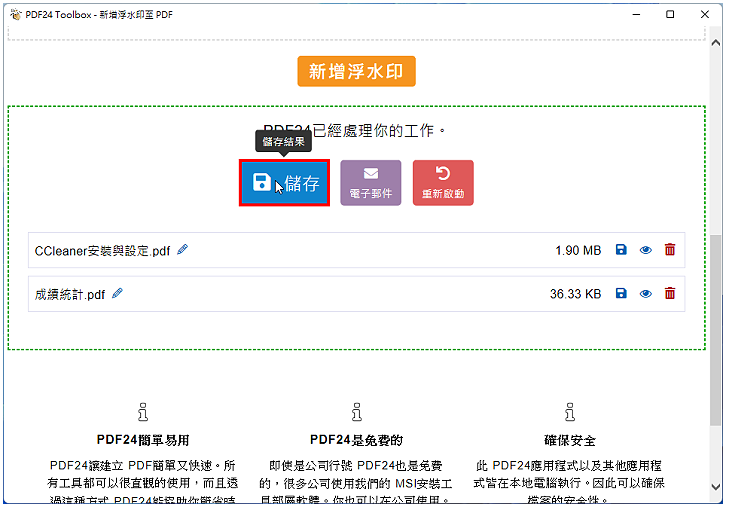Click the orange 新增浮水印 button
The width and height of the screenshot is (736, 509).
(x=356, y=71)
